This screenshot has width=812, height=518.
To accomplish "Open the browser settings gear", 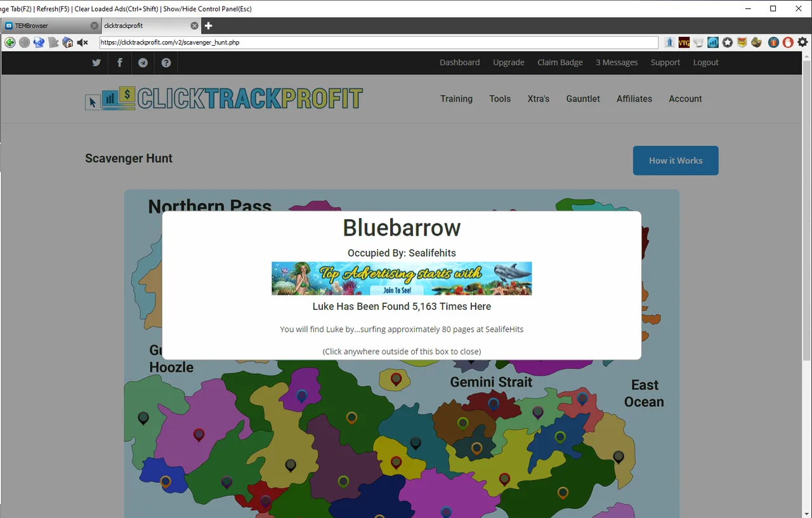I will pyautogui.click(x=802, y=43).
